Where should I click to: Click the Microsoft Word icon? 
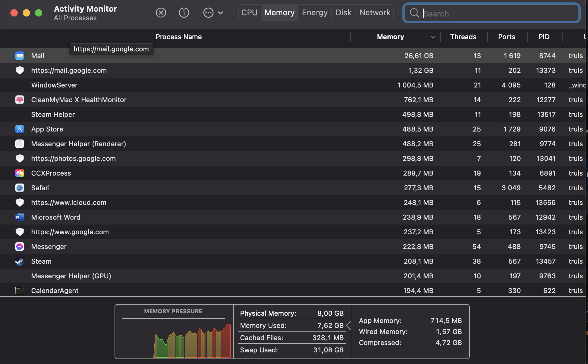[19, 217]
